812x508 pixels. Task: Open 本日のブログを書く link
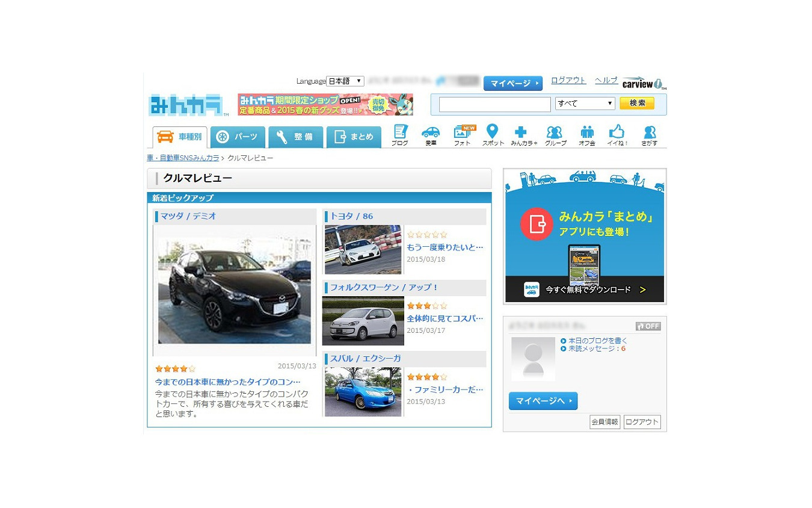coord(598,341)
